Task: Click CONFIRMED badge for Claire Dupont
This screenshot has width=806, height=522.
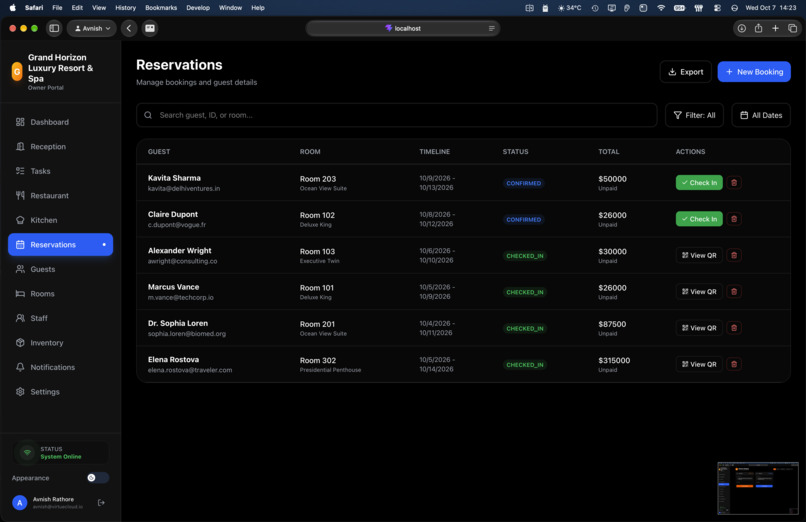Action: (523, 219)
